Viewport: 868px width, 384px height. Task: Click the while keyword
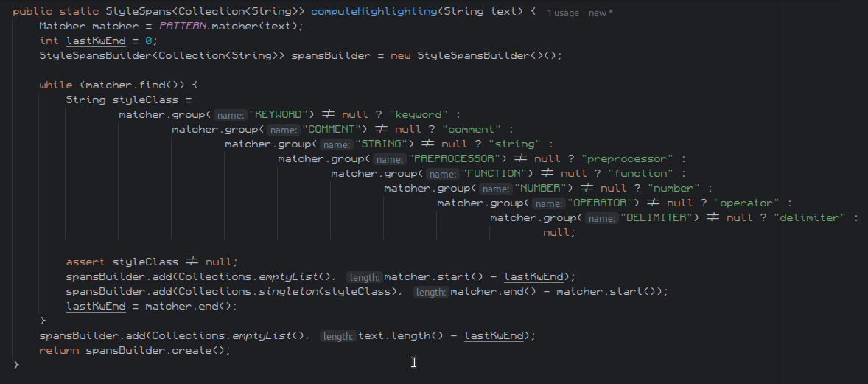pos(55,85)
